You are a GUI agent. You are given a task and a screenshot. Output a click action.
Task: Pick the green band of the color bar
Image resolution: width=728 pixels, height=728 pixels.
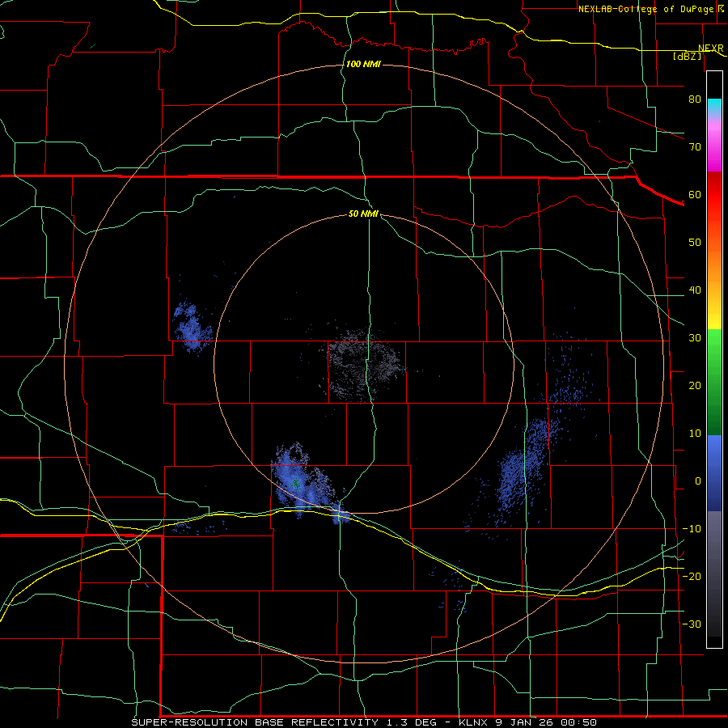(714, 382)
